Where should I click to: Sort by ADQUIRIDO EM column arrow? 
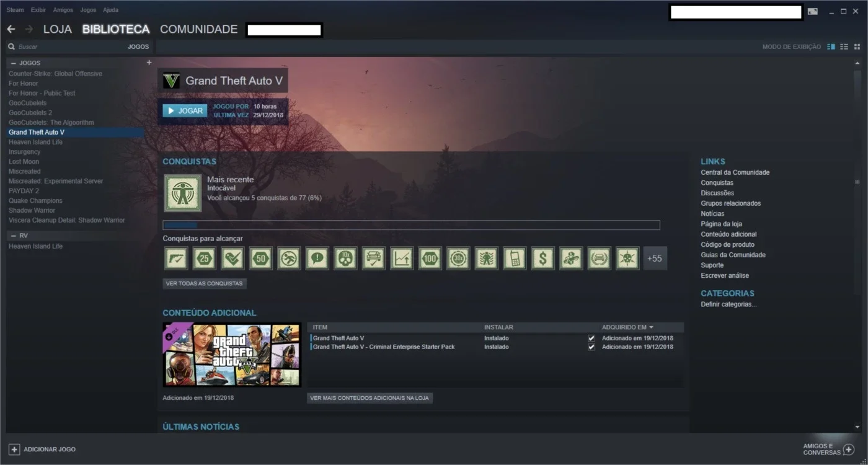tap(651, 327)
